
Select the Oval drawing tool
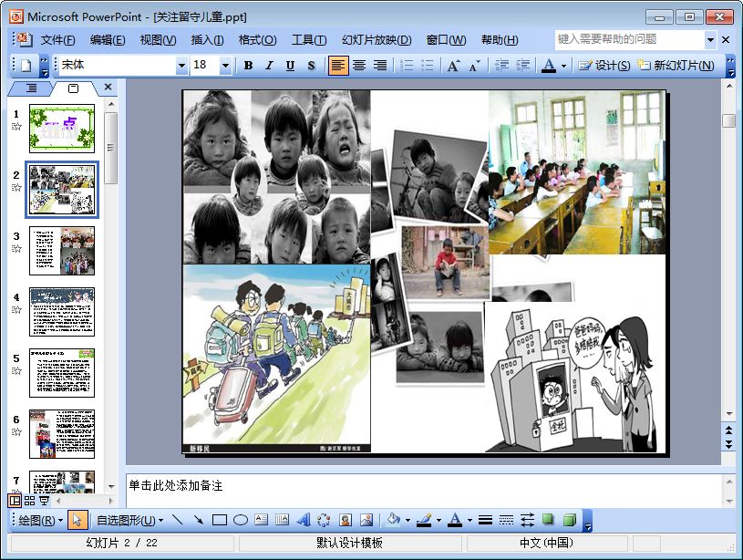coord(241,520)
